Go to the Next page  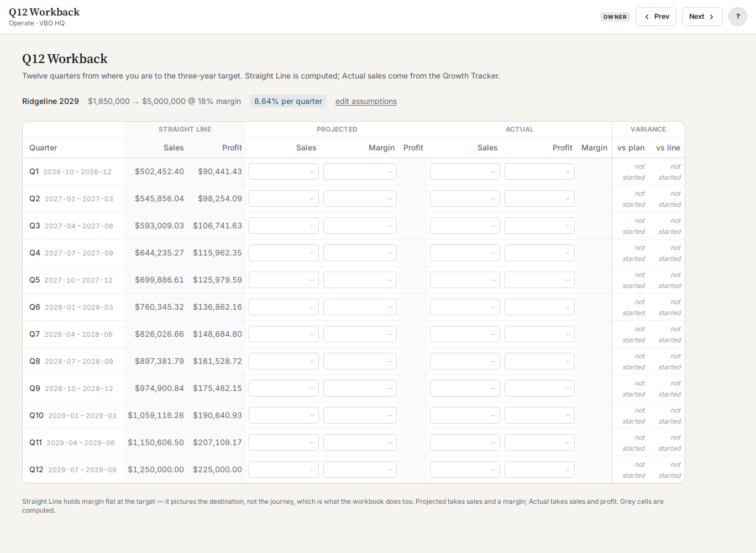tap(702, 17)
